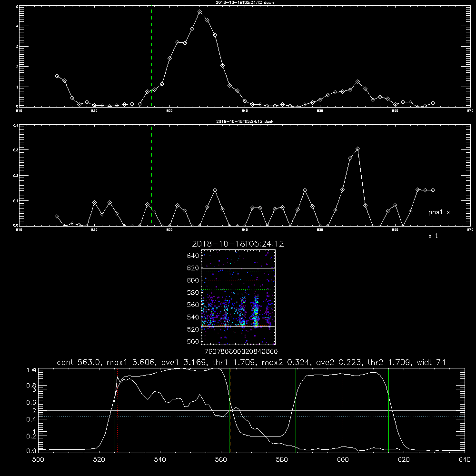Image resolution: width=476 pixels, height=476 pixels.
Task: Click bottom plot x-axis label 640
Action: 465,460
